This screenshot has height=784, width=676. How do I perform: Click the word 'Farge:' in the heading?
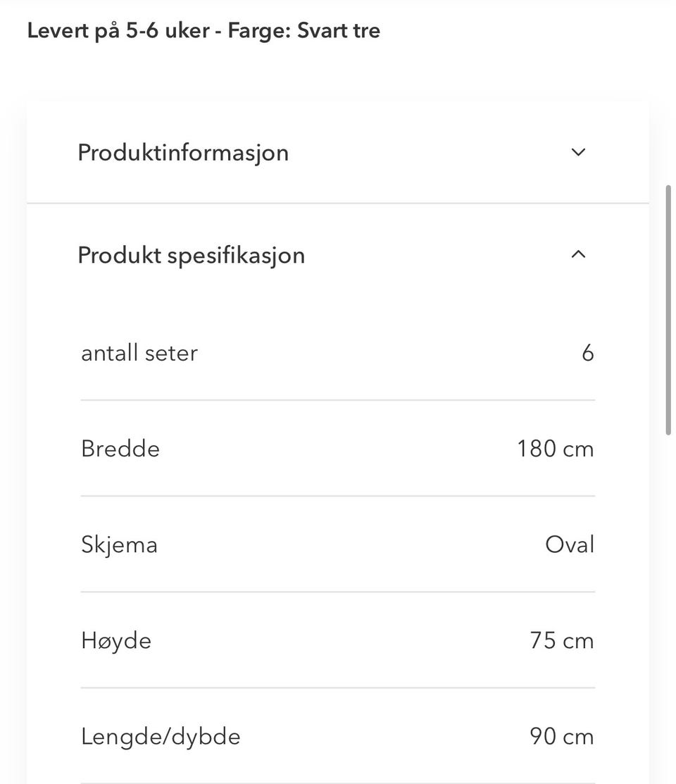[x=259, y=31]
